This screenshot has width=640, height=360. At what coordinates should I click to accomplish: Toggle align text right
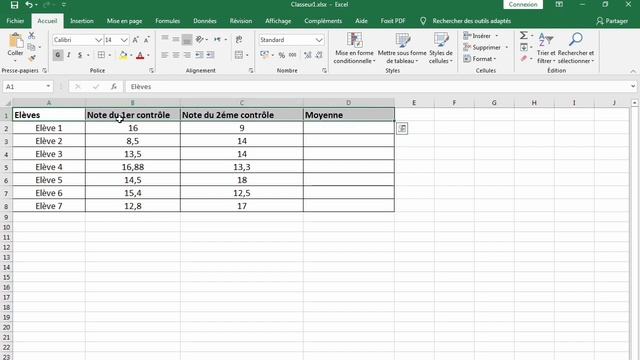tap(187, 55)
